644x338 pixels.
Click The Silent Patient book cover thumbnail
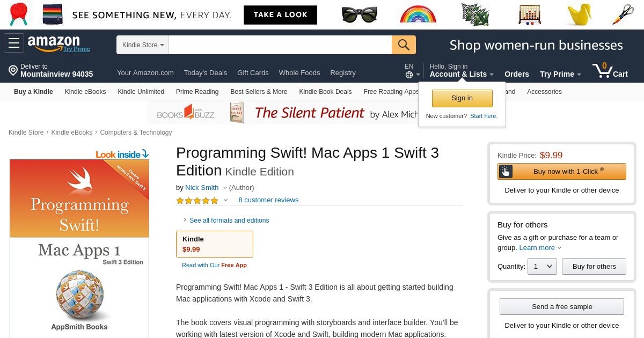point(237,113)
